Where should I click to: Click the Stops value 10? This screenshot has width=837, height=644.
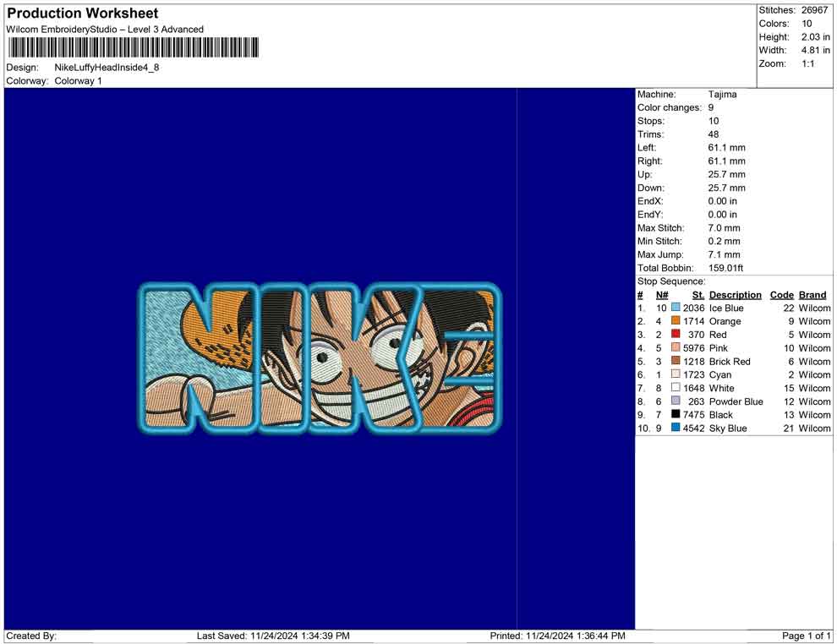[714, 121]
